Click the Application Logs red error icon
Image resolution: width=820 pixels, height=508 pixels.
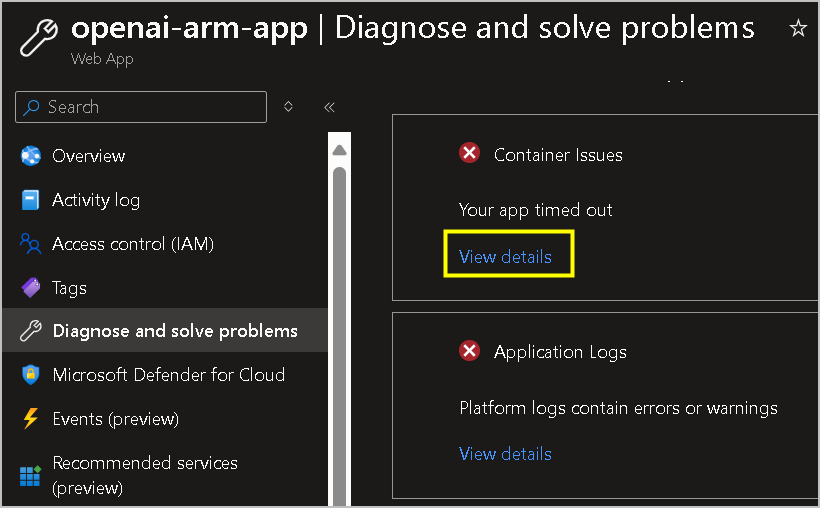[469, 351]
